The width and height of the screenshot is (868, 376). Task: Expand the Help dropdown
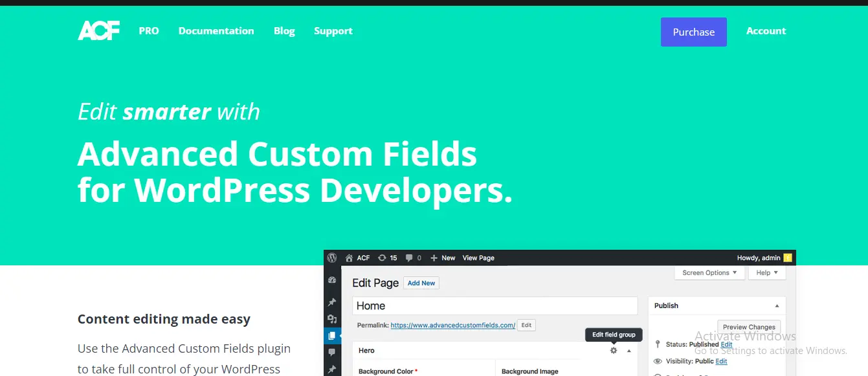tap(767, 273)
